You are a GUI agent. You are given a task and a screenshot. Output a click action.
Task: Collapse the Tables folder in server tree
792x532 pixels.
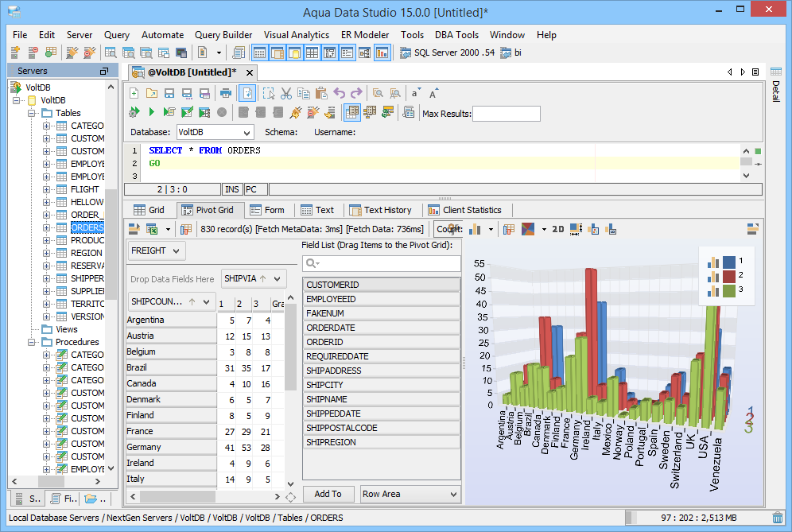tap(31, 113)
